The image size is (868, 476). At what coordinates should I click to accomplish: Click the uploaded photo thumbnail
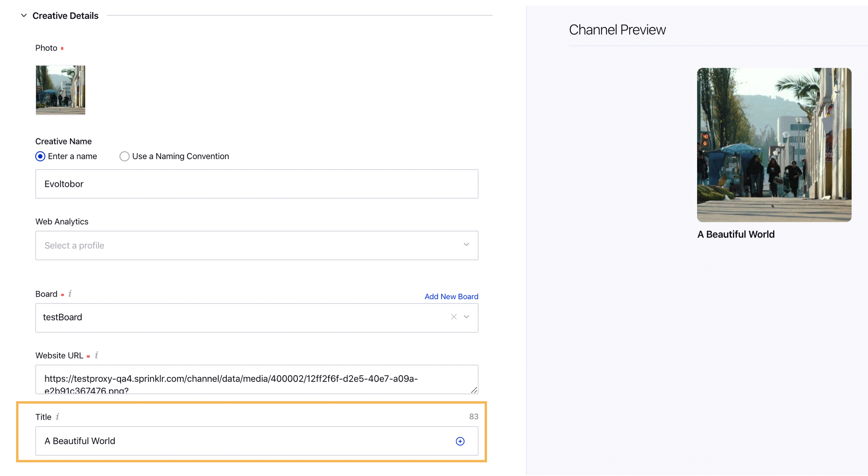click(x=60, y=90)
